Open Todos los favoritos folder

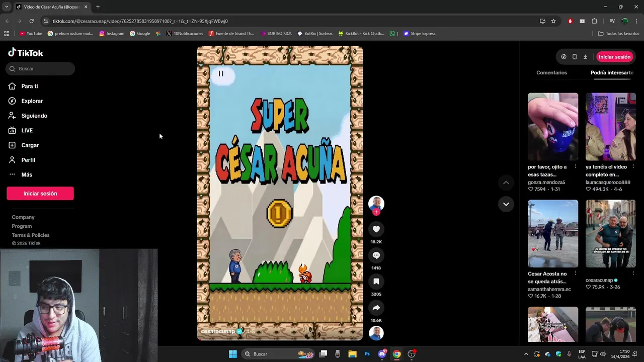(618, 34)
